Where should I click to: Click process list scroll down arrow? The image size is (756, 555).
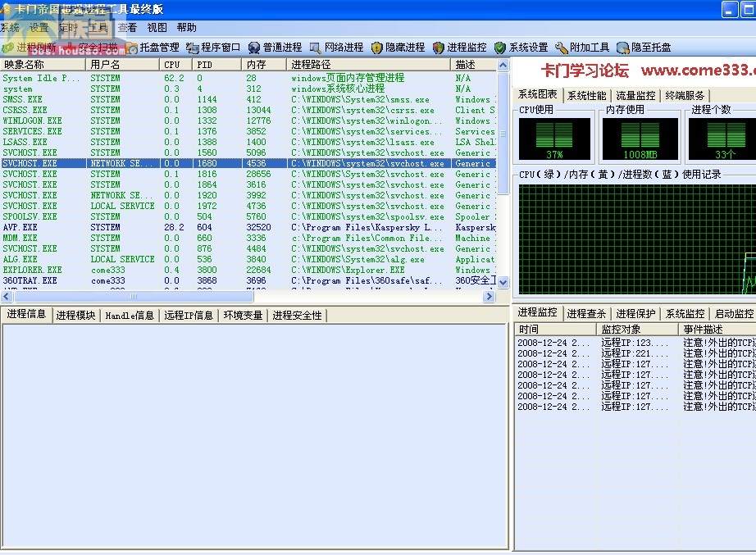pyautogui.click(x=503, y=283)
